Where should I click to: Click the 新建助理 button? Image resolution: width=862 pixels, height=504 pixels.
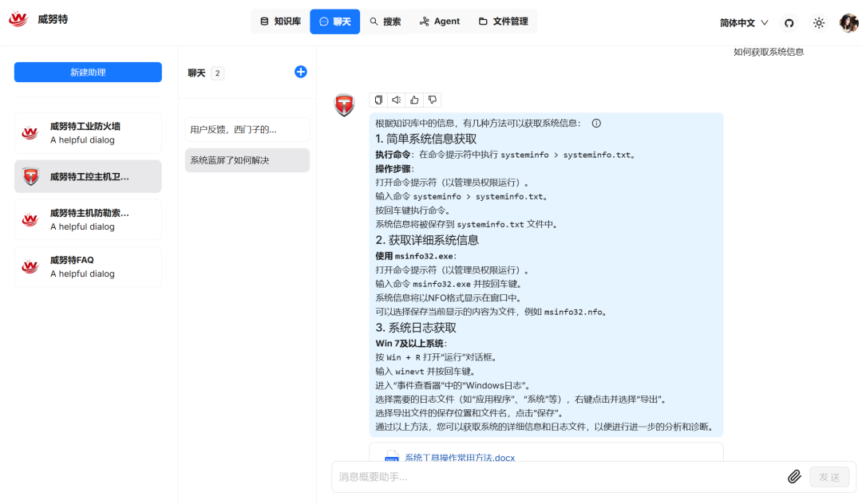click(88, 72)
